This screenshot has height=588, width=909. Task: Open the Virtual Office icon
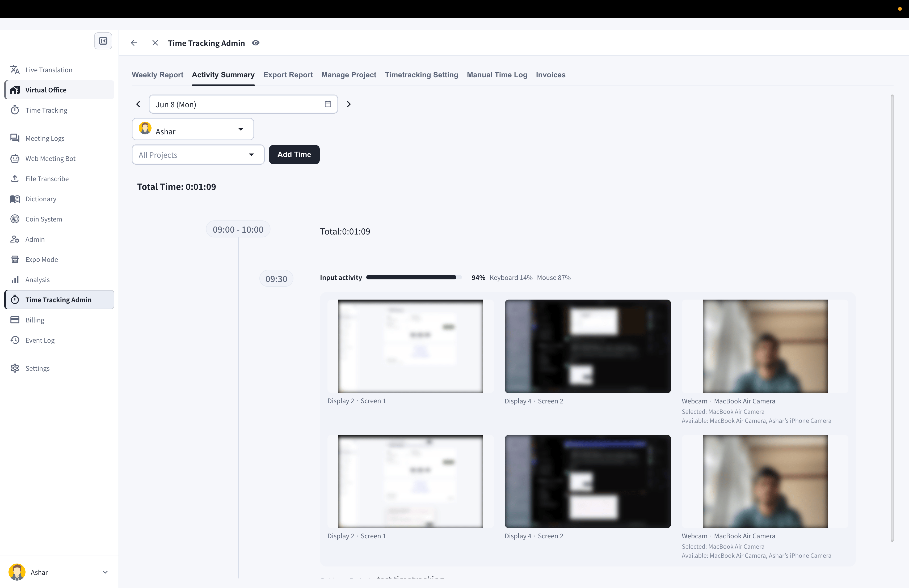point(15,90)
